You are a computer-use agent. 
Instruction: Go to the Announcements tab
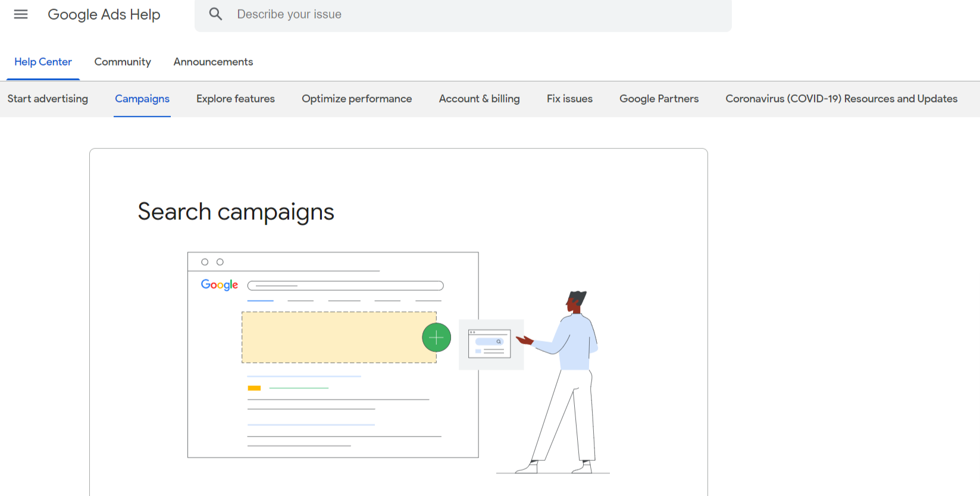pos(213,62)
